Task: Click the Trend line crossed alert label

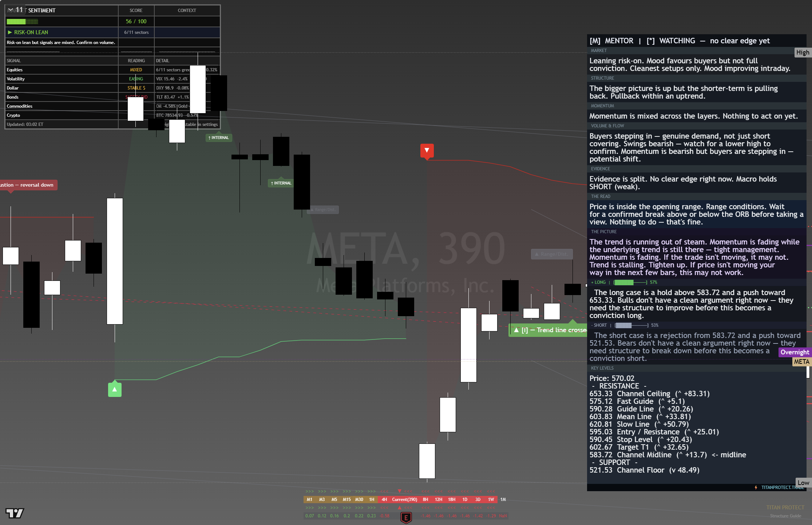Action: pos(548,330)
